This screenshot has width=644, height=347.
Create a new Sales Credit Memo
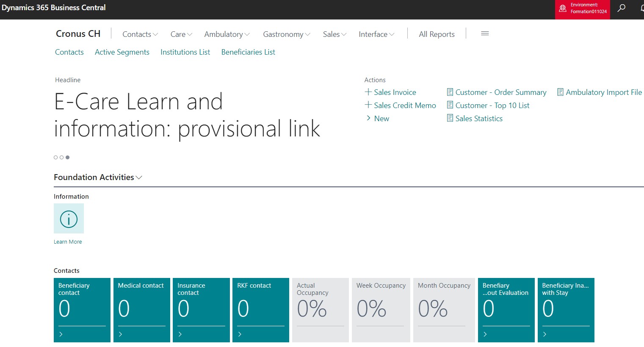[405, 105]
